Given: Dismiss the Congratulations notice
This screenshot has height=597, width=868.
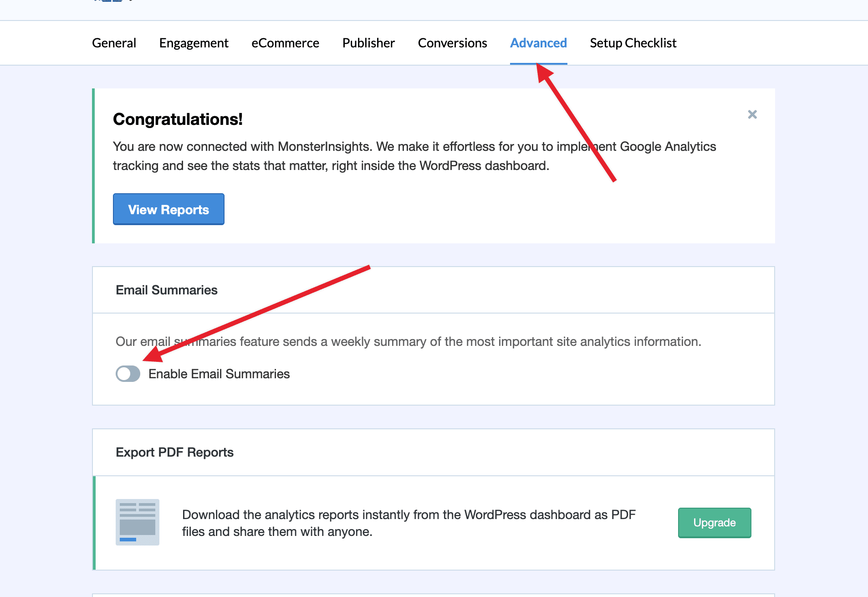Looking at the screenshot, I should pos(752,114).
